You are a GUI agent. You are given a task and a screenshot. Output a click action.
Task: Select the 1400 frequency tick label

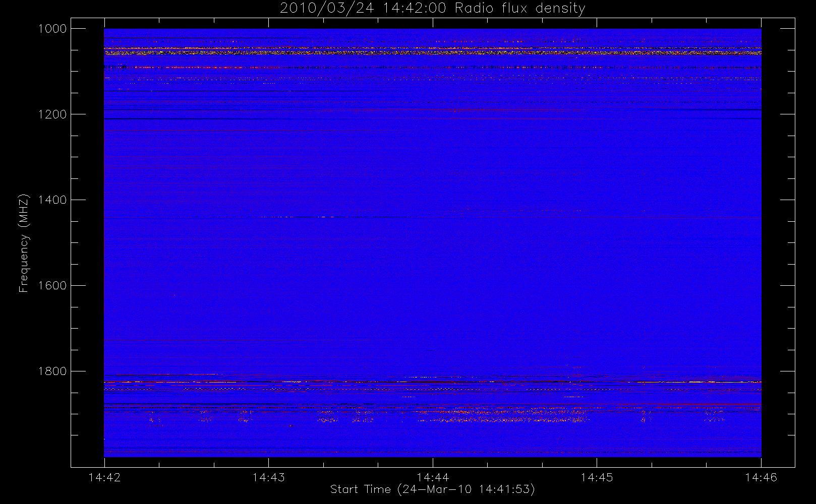click(x=52, y=200)
